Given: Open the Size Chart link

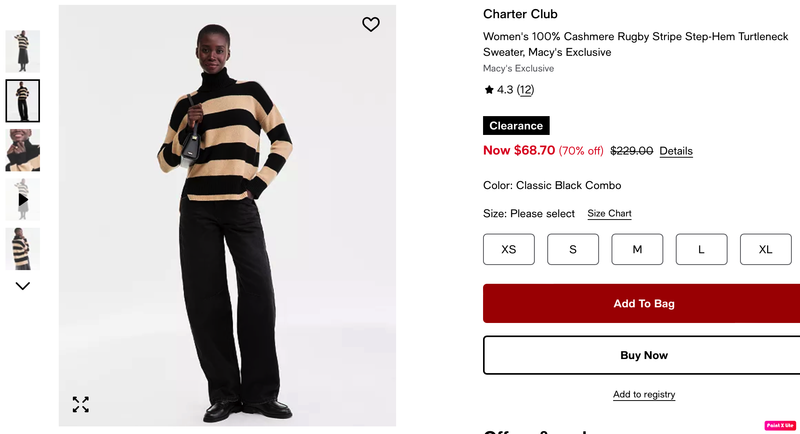Looking at the screenshot, I should (x=609, y=214).
